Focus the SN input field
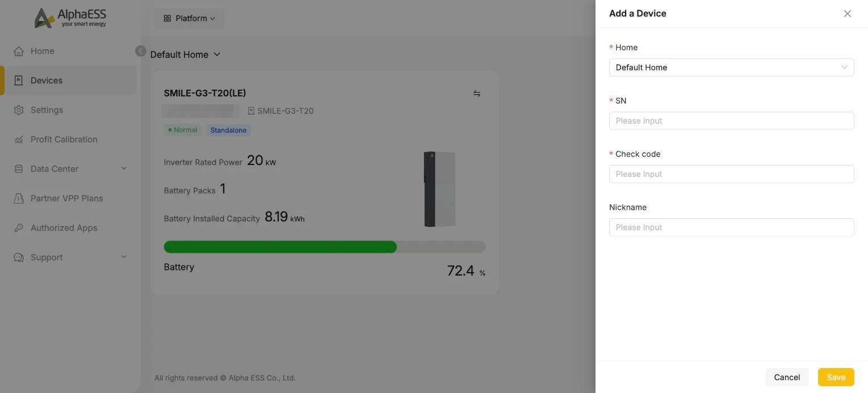868x393 pixels. 731,121
